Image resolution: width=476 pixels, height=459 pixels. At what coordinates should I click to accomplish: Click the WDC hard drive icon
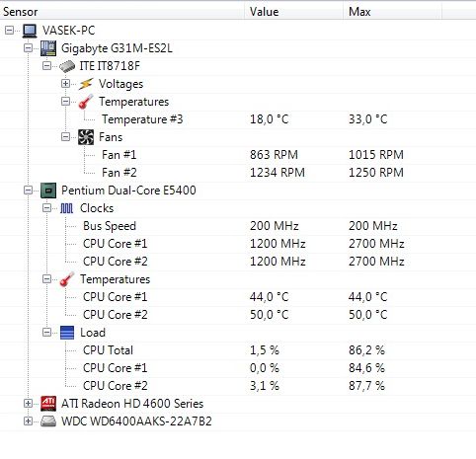point(48,421)
